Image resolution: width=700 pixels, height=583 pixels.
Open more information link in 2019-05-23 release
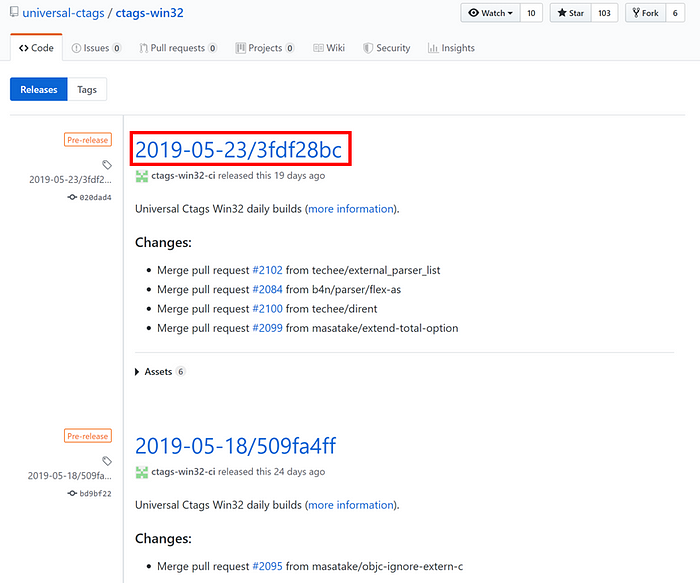coord(351,209)
